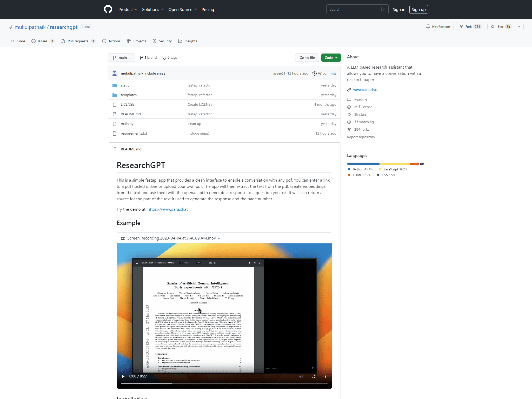Expand the Screen.Recording video file dropdown
Image resolution: width=532 pixels, height=399 pixels.
click(x=171, y=238)
